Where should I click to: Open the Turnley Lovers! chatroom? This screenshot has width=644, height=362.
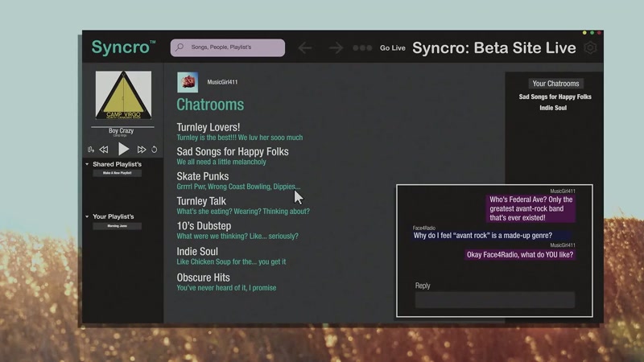pyautogui.click(x=208, y=127)
